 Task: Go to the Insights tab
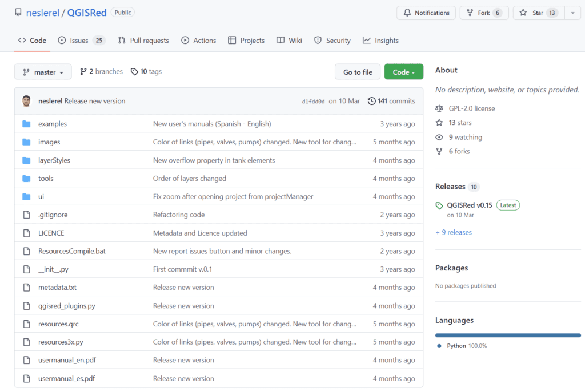pos(380,41)
